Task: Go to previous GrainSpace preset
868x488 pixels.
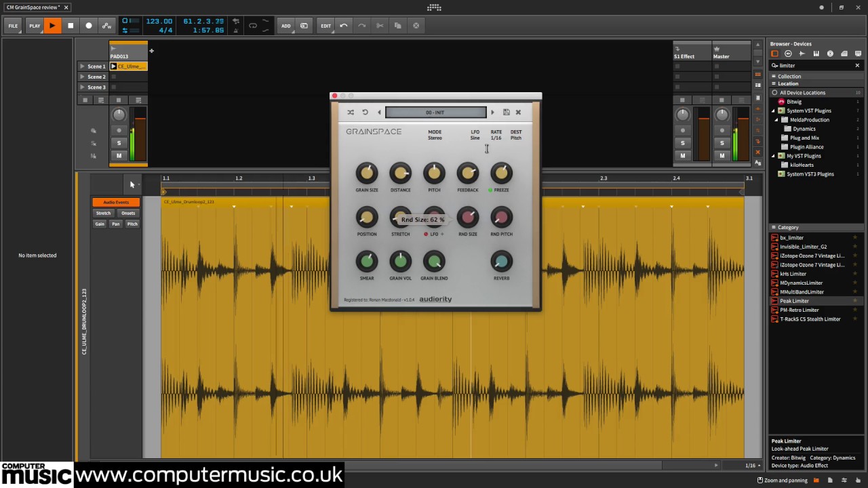Action: coord(379,113)
